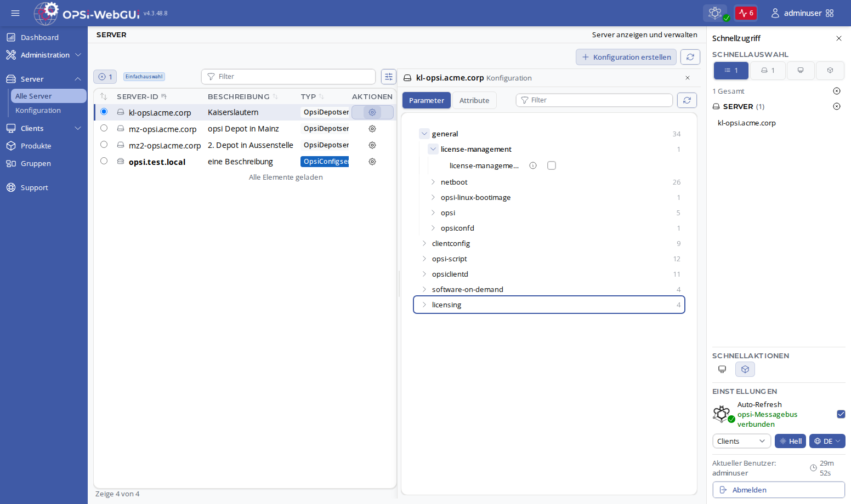Image resolution: width=851 pixels, height=504 pixels.
Task: Expand software-on-demand tree node
Action: [424, 289]
